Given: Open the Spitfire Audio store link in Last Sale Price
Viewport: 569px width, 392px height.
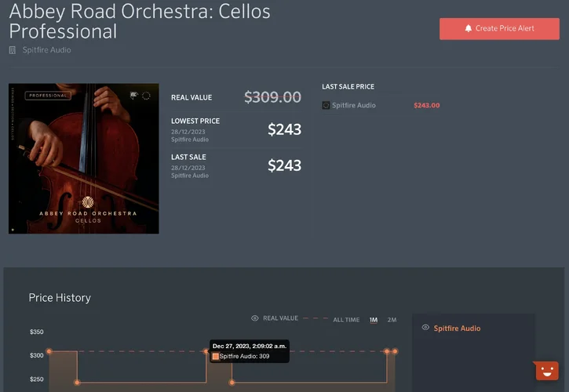Looking at the screenshot, I should (353, 105).
